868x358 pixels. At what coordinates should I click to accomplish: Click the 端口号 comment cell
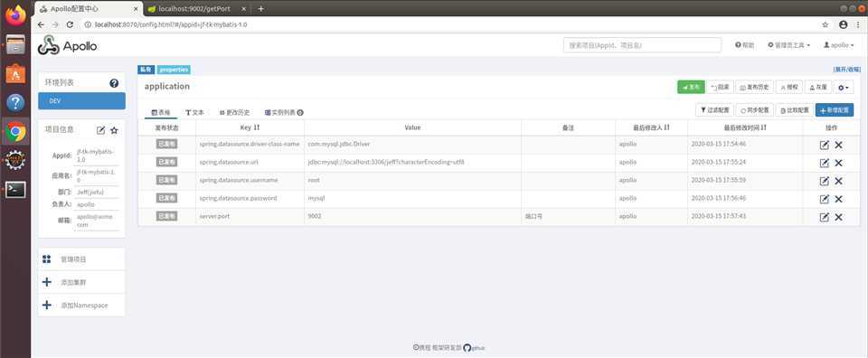click(x=569, y=216)
